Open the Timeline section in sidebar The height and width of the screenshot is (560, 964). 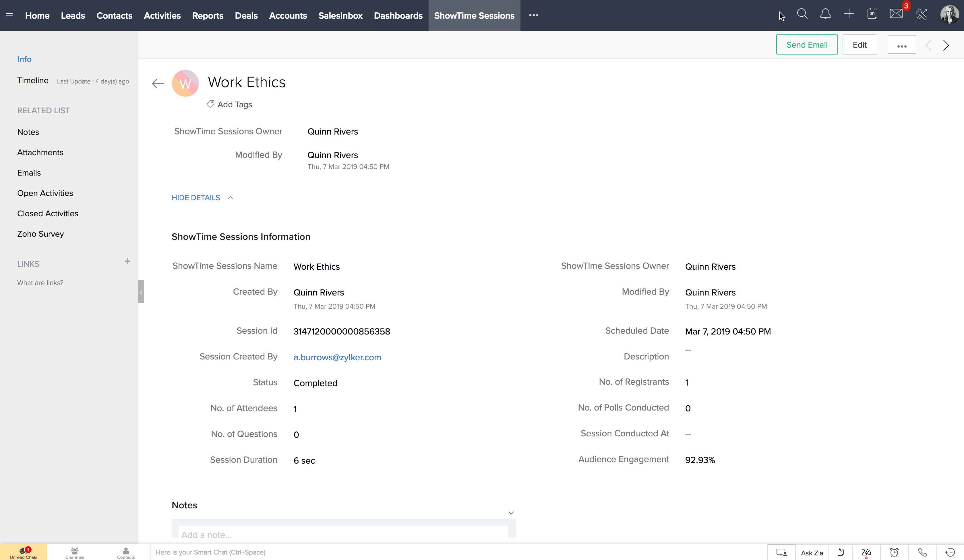pyautogui.click(x=33, y=80)
